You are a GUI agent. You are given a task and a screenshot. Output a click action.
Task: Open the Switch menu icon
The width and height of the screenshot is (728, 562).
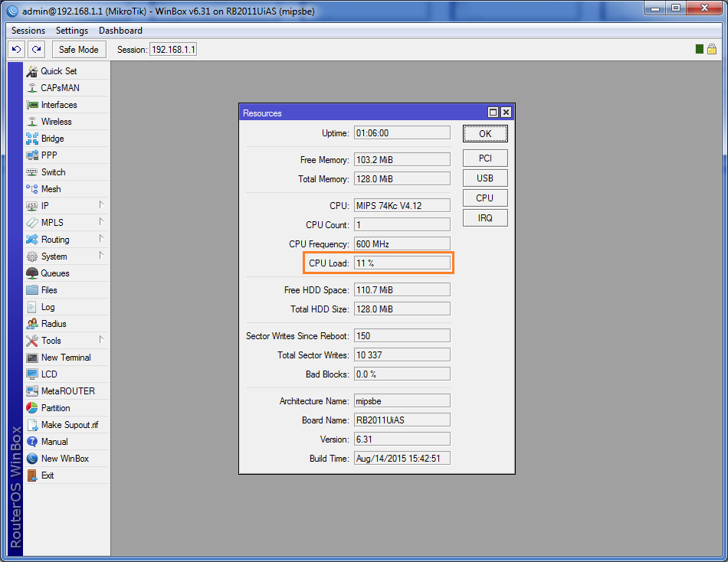(32, 172)
